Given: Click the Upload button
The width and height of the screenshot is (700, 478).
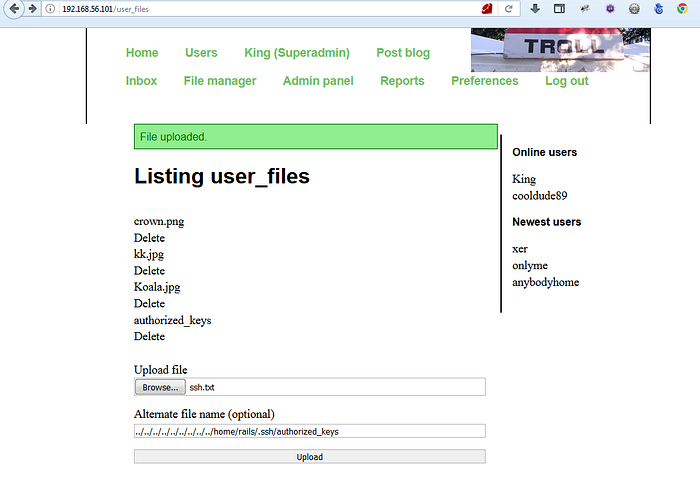Looking at the screenshot, I should click(x=309, y=457).
